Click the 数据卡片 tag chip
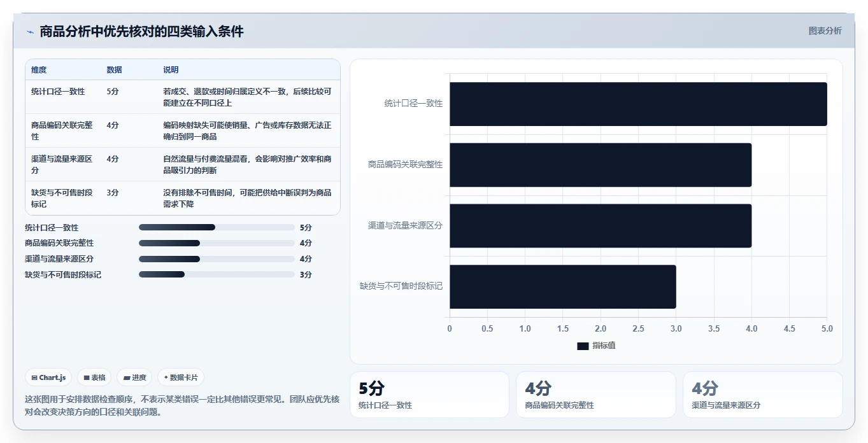Screen dimensions: 868x443 click(x=181, y=377)
